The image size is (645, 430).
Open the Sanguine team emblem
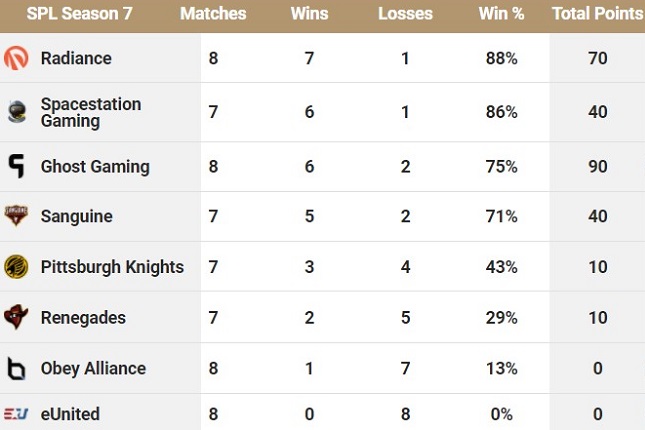[16, 216]
